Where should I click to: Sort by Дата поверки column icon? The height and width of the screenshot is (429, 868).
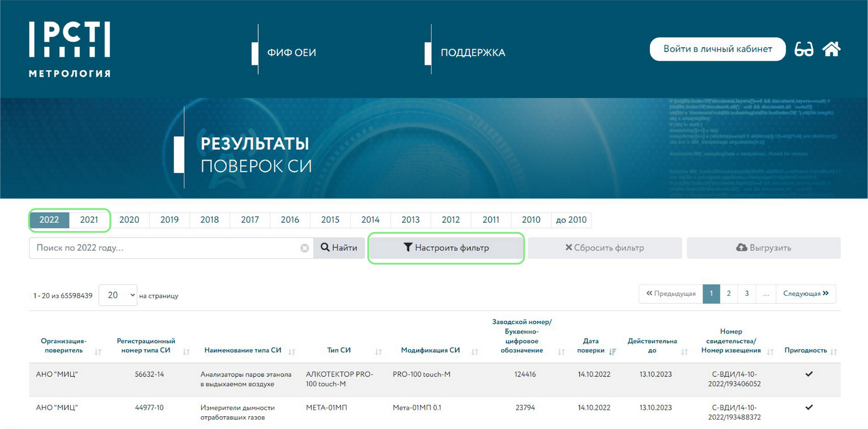613,351
